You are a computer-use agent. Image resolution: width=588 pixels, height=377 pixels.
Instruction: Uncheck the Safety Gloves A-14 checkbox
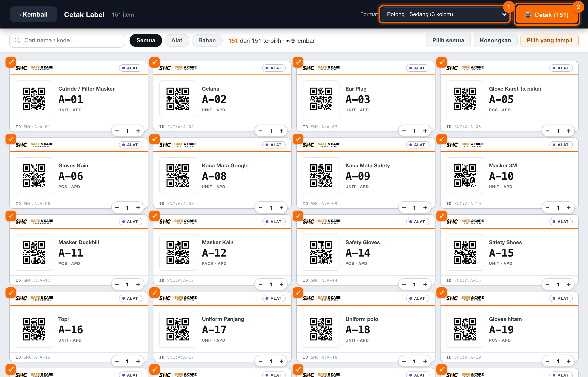point(298,216)
